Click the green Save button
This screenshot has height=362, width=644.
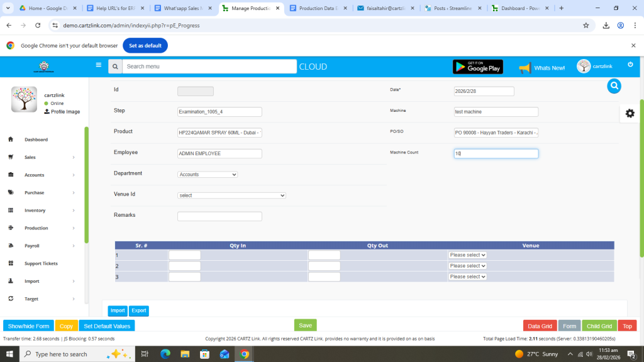tap(305, 325)
